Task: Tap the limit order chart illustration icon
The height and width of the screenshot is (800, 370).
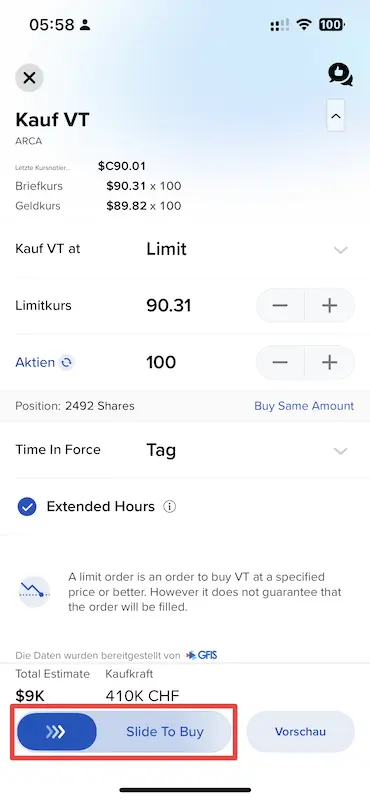Action: click(34, 591)
